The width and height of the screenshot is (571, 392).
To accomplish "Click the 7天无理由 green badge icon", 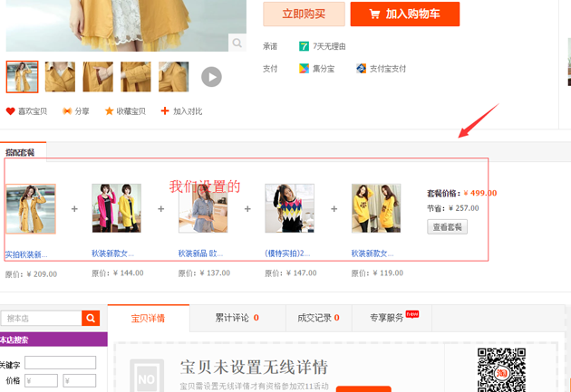I will click(305, 46).
